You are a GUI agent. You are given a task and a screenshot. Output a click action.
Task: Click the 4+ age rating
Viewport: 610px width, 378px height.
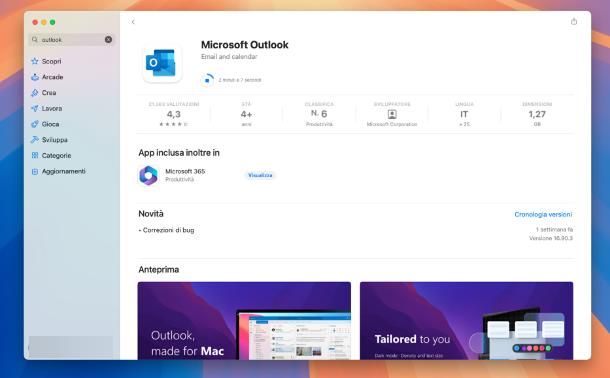coord(246,114)
